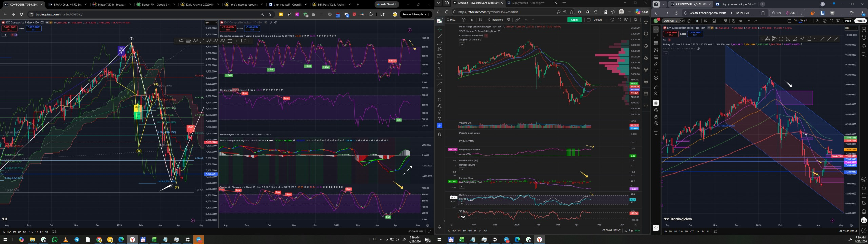Select the Text tool in Stockbit sidebar
Image resolution: width=868 pixels, height=244 pixels.
pyautogui.click(x=440, y=69)
